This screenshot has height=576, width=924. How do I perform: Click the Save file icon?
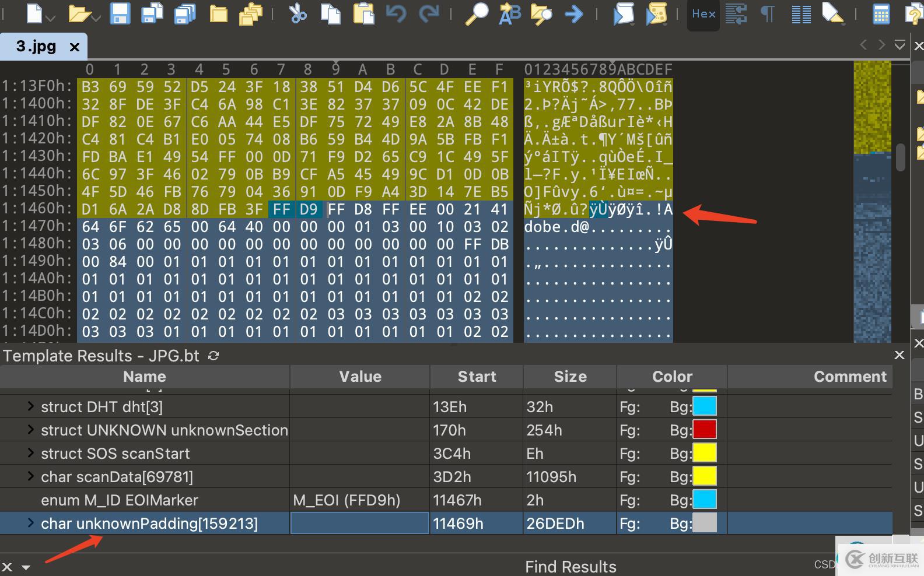[120, 13]
